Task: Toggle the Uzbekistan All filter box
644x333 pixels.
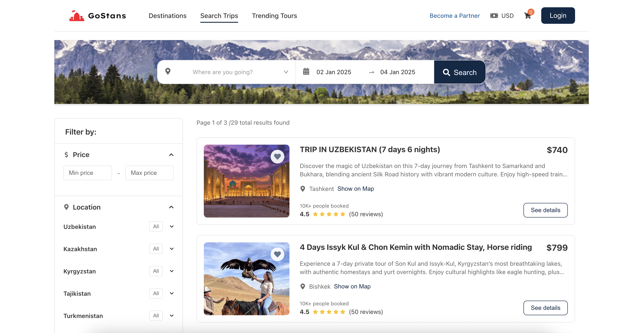Action: coord(156,226)
